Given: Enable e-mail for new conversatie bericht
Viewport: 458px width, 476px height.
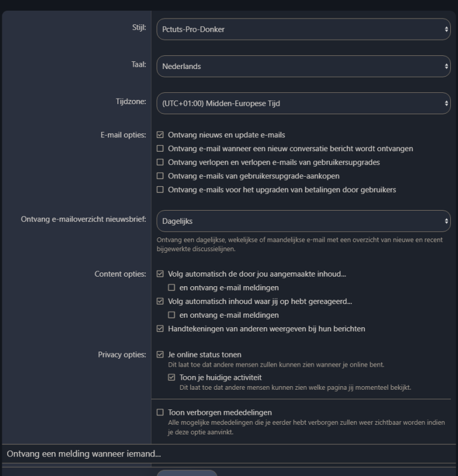Looking at the screenshot, I should [x=160, y=149].
